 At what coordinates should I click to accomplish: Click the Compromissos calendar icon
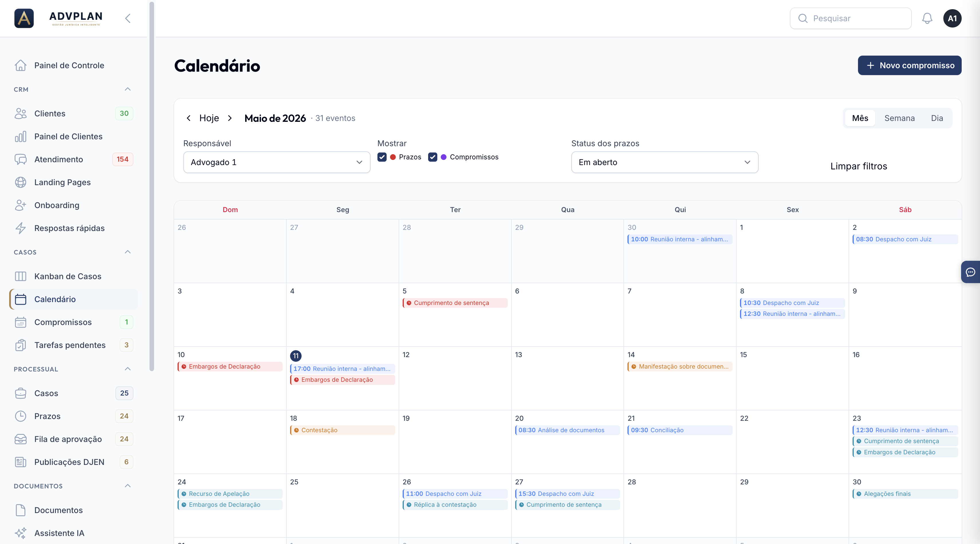21,322
